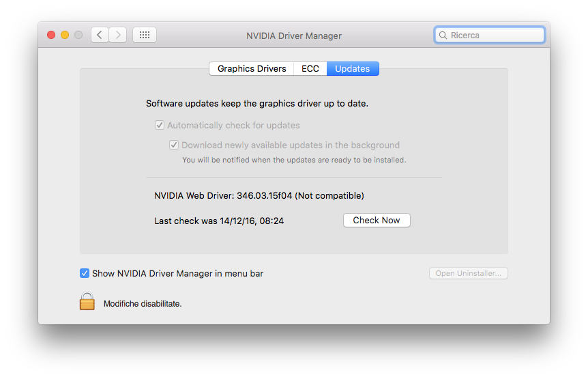Click the NVIDIA Driver Manager window title
This screenshot has width=588, height=379.
point(293,36)
